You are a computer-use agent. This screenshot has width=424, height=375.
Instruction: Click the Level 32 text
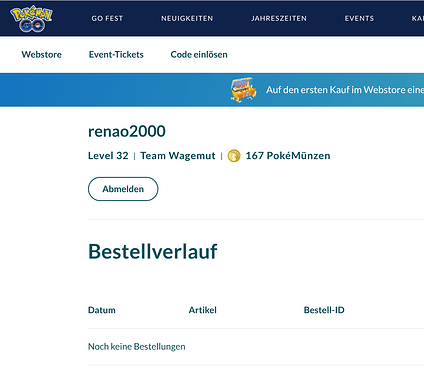pyautogui.click(x=108, y=156)
